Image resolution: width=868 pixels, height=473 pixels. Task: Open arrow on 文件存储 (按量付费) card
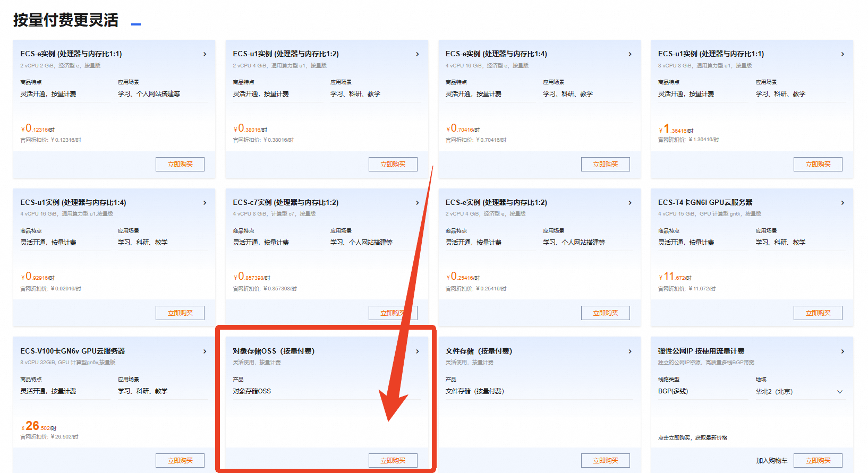[x=630, y=351]
